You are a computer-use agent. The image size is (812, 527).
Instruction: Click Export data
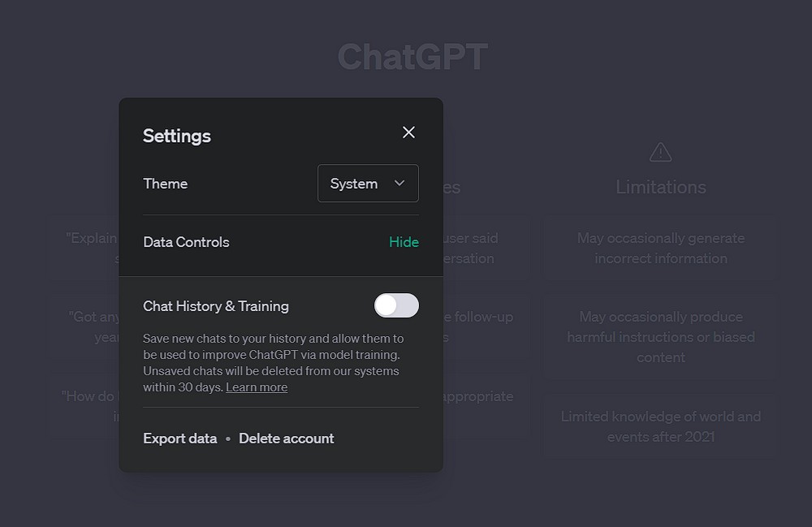tap(180, 438)
